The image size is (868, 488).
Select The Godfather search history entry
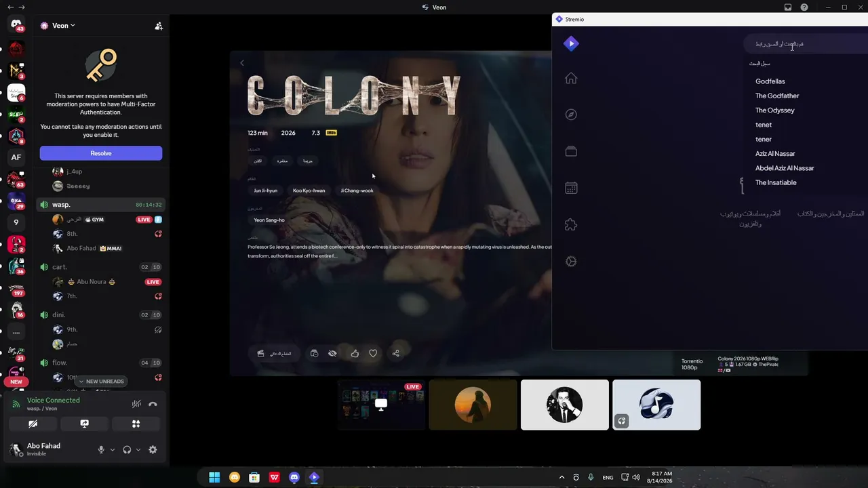click(777, 96)
